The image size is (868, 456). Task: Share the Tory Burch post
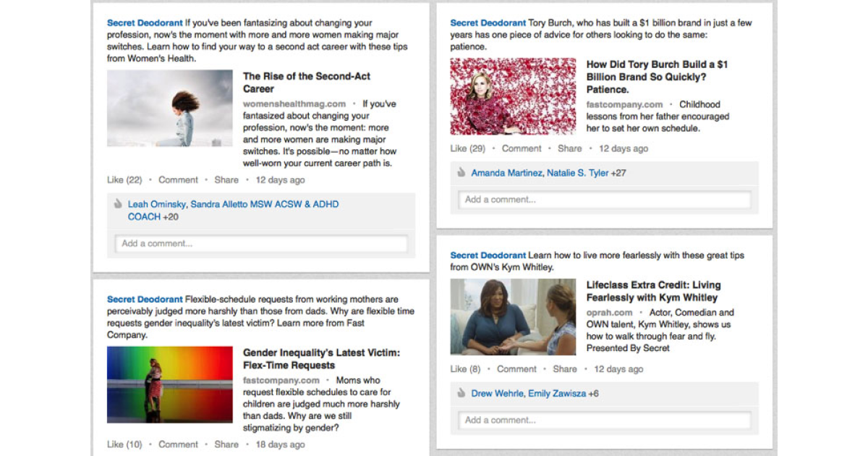[569, 148]
